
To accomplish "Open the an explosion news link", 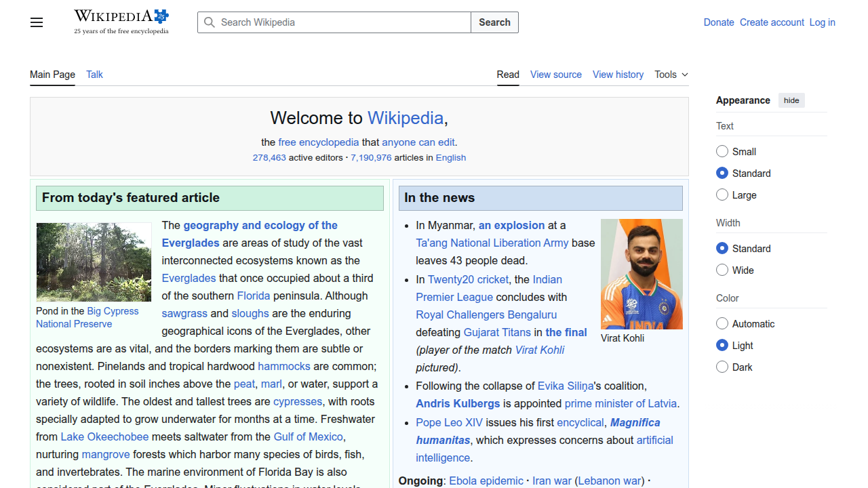I will (x=511, y=225).
